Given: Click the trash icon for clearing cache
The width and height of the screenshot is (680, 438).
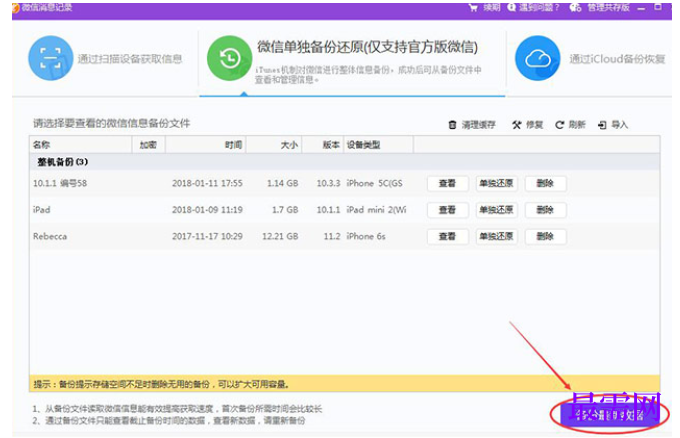Looking at the screenshot, I should coord(452,125).
